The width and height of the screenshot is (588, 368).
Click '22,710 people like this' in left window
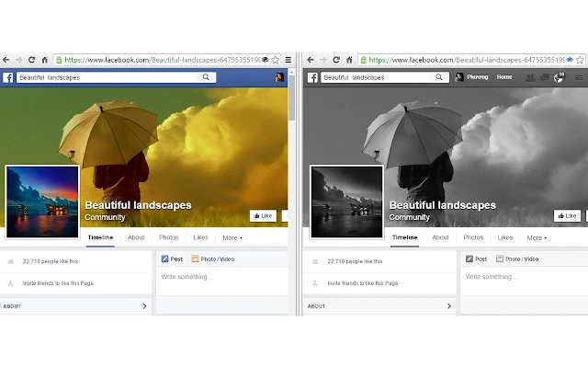tap(51, 261)
